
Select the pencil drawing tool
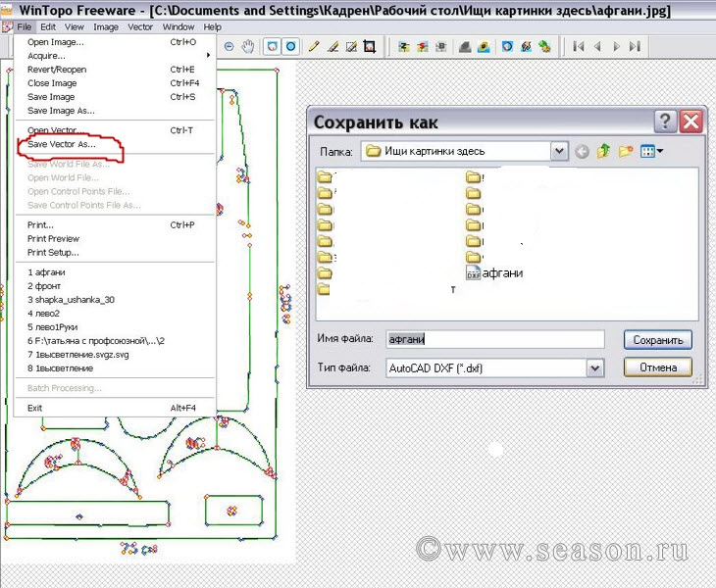coord(314,46)
